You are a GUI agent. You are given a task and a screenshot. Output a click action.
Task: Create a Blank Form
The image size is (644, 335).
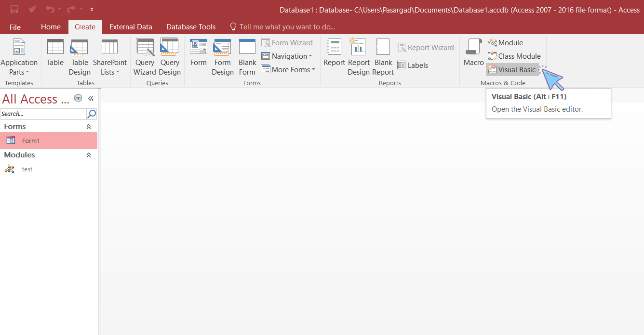(247, 54)
